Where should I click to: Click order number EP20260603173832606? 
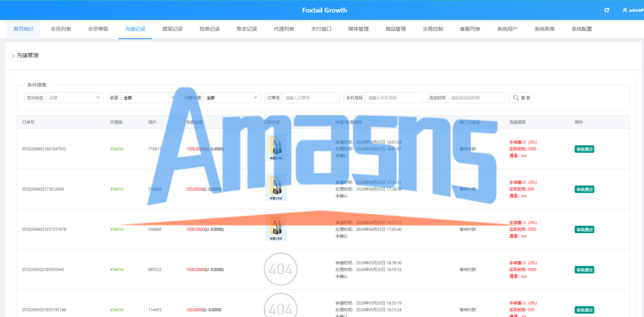point(43,189)
